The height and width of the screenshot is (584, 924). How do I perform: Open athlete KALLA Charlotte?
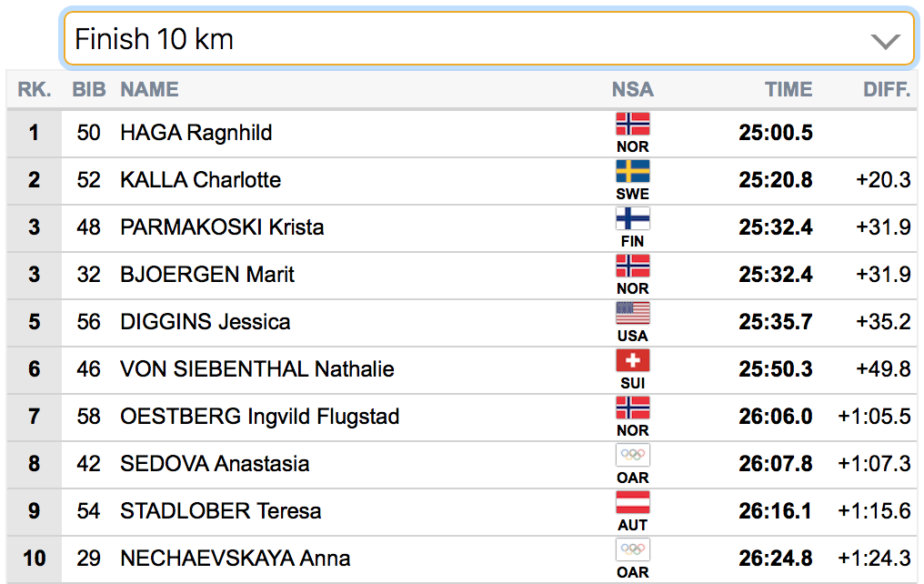[x=200, y=180]
